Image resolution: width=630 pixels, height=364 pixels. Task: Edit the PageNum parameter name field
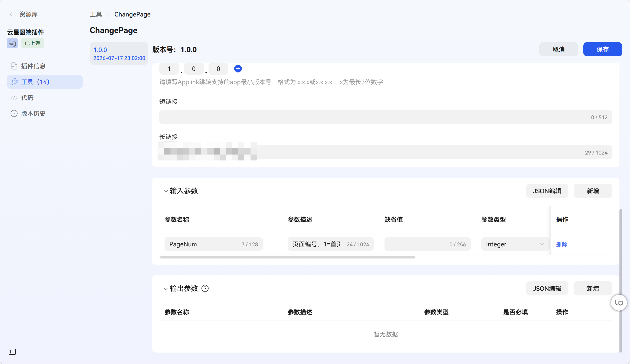pos(214,244)
